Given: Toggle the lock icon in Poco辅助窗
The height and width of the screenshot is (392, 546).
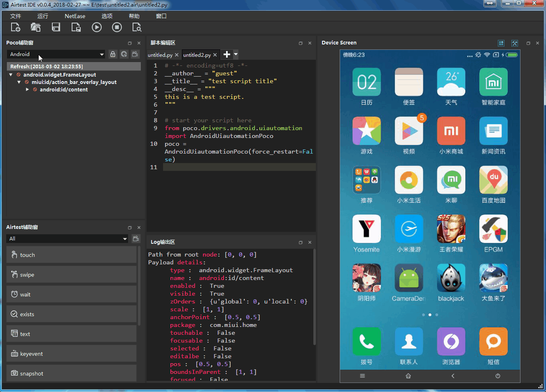Looking at the screenshot, I should (x=113, y=54).
